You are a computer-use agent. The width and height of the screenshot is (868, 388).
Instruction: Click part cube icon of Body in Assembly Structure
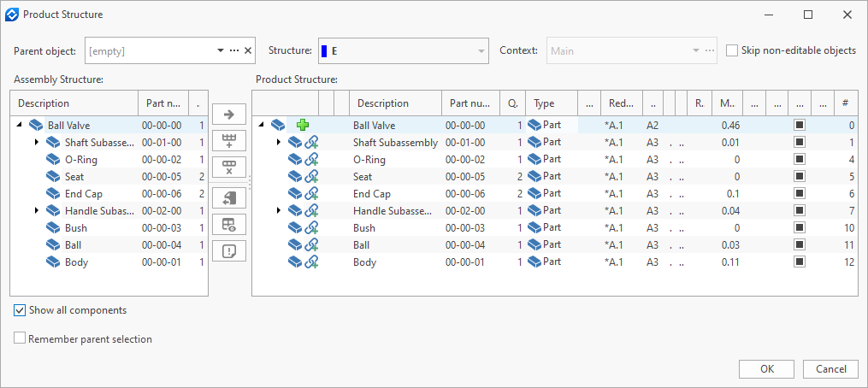pyautogui.click(x=52, y=262)
